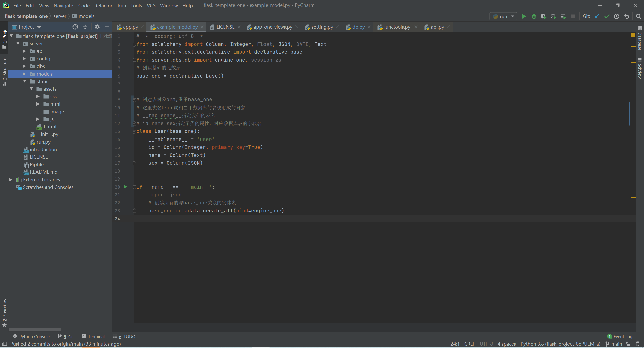Viewport: 644px width, 348px height.
Task: Click the green Run button in toolbar
Action: coord(524,16)
